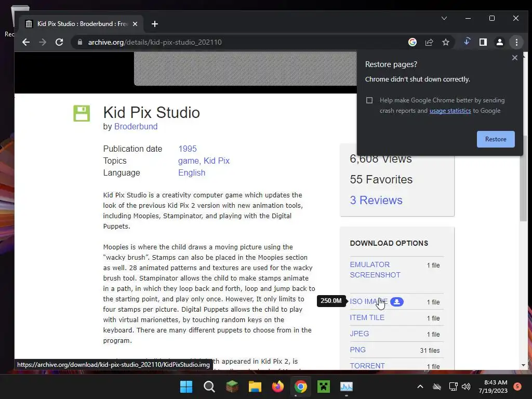Open a new tab with plus button

tap(155, 24)
